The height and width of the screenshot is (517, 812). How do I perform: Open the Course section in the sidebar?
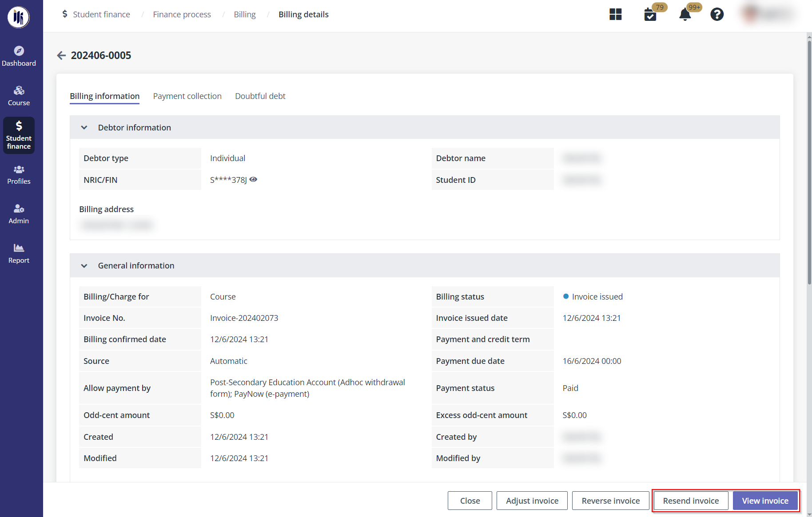(x=19, y=96)
